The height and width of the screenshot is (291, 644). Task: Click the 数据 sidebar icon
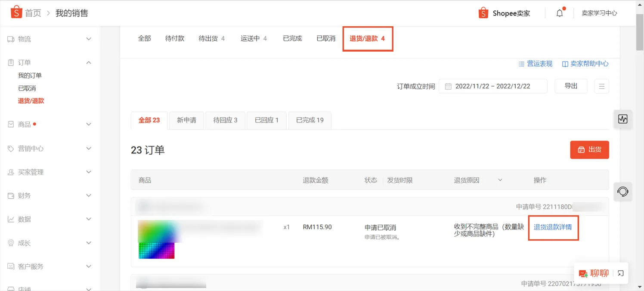point(10,219)
